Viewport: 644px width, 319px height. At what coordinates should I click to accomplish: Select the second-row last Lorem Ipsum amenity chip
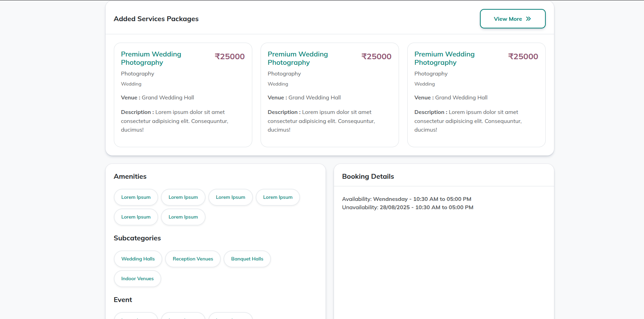pyautogui.click(x=183, y=217)
